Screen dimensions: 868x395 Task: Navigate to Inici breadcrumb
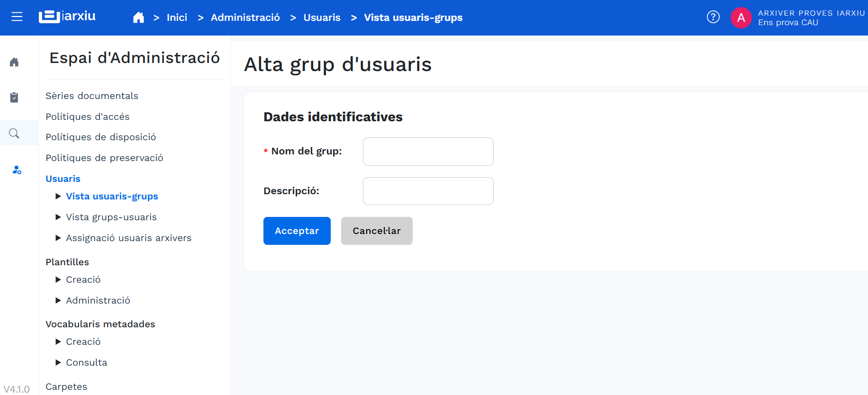pos(177,18)
